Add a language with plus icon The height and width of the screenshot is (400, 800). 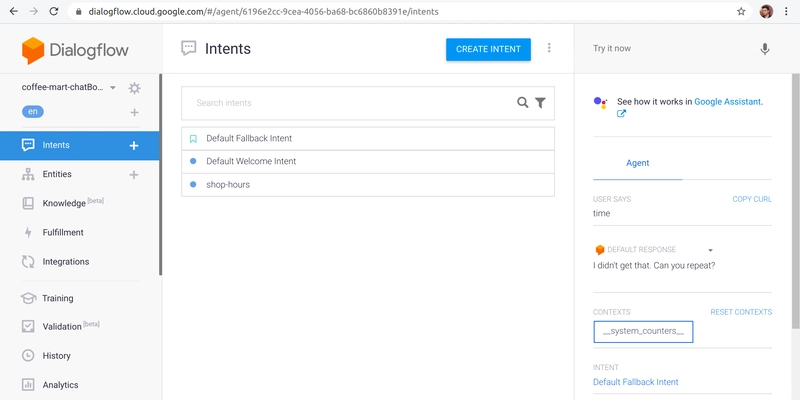[x=134, y=112]
